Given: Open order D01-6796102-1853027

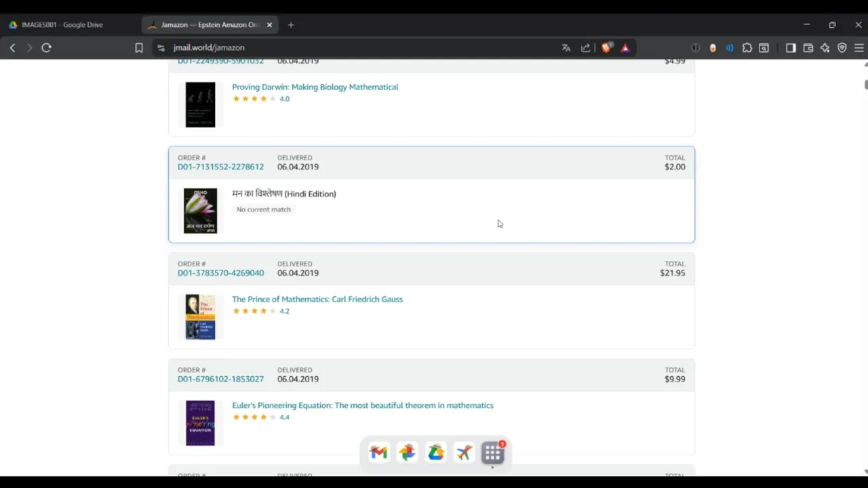Looking at the screenshot, I should coord(220,379).
